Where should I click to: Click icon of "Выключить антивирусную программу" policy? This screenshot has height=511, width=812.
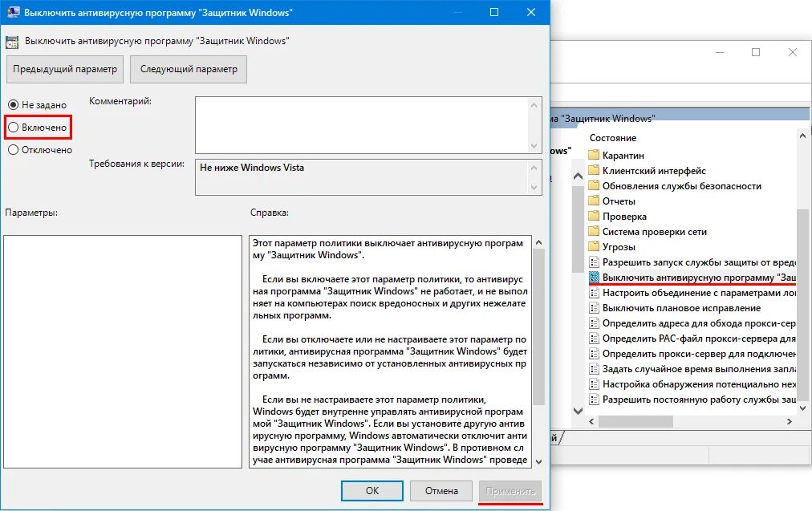(594, 277)
